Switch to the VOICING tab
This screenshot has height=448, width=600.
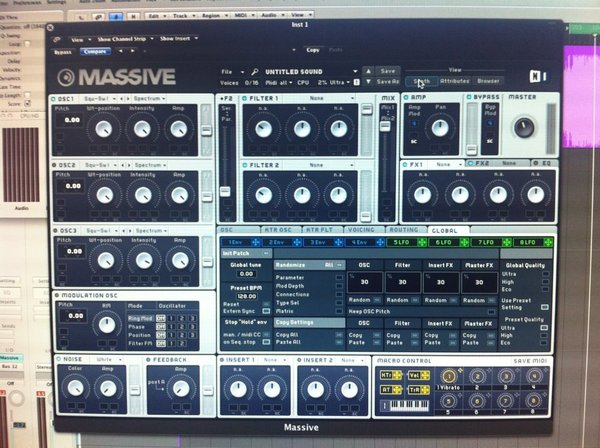pyautogui.click(x=361, y=230)
